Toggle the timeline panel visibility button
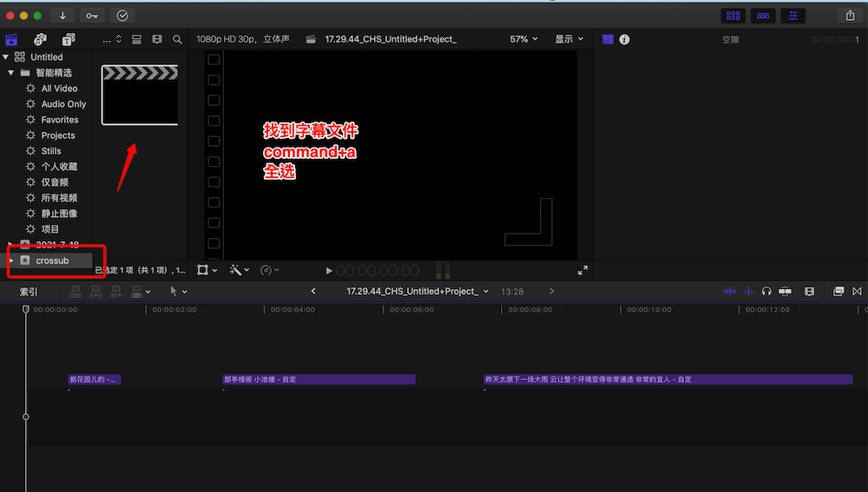868x492 pixels. click(763, 15)
